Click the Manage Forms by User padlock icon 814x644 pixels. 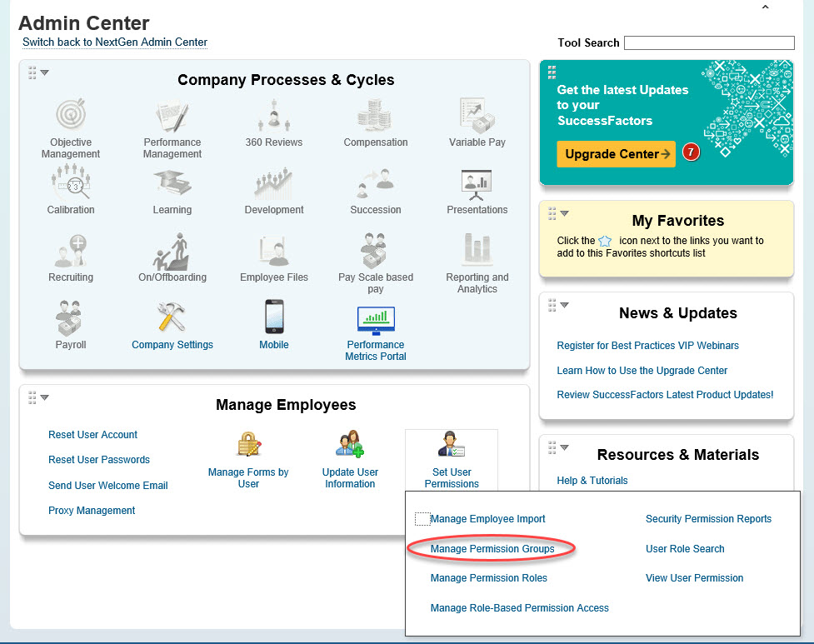(x=248, y=444)
